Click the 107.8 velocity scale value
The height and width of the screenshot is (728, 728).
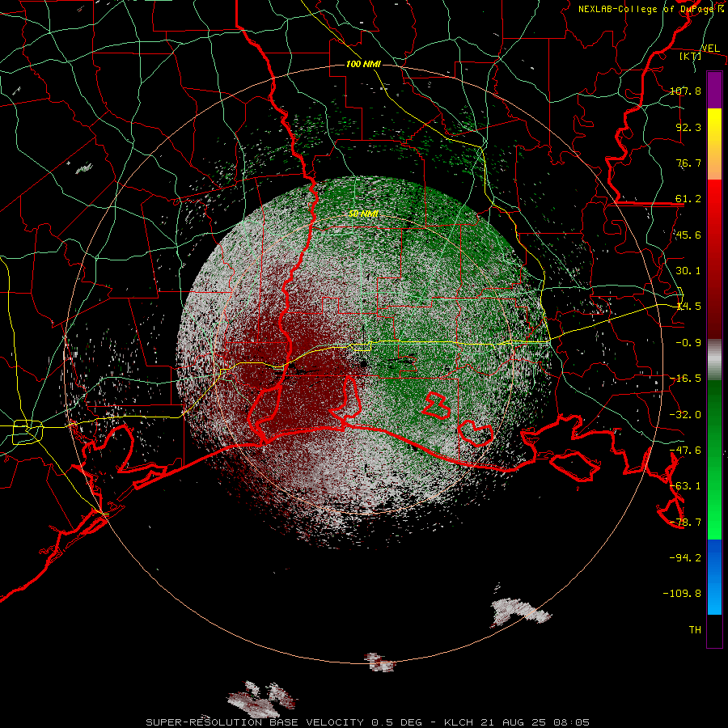pyautogui.click(x=685, y=91)
